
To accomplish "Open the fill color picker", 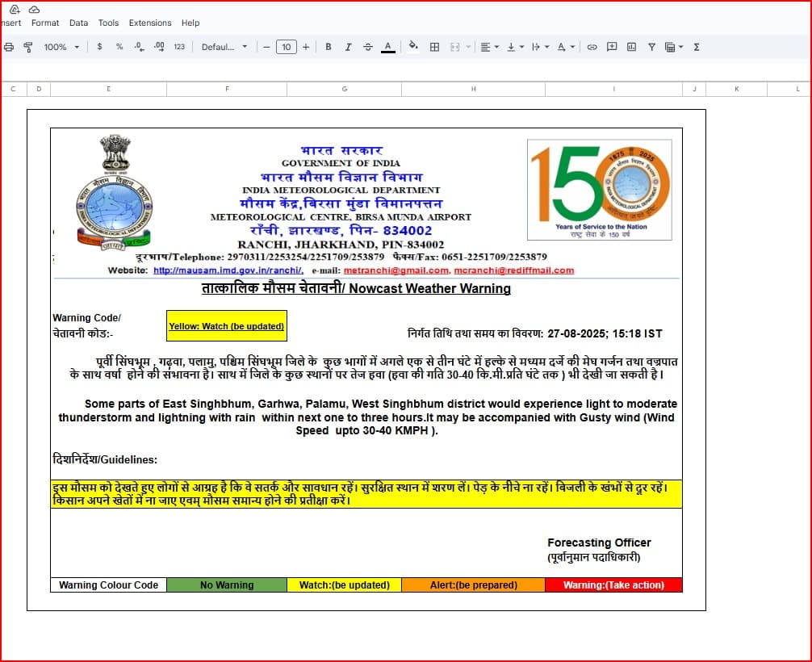I will point(413,47).
